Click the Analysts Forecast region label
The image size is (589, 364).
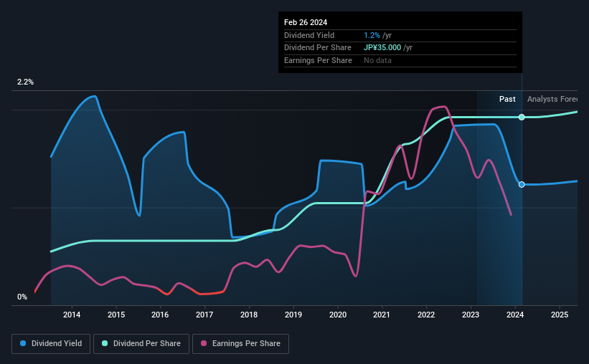[x=552, y=99]
